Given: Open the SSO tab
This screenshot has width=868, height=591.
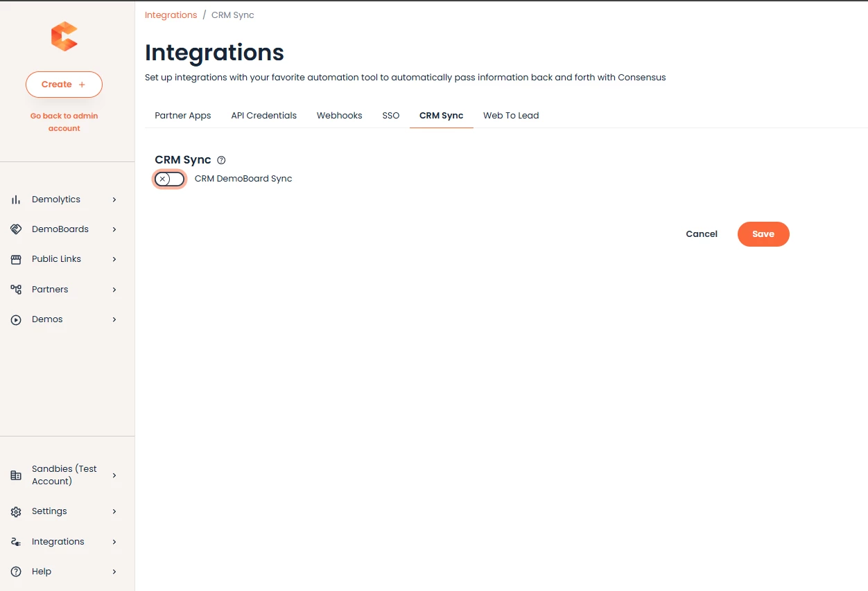Looking at the screenshot, I should point(391,116).
